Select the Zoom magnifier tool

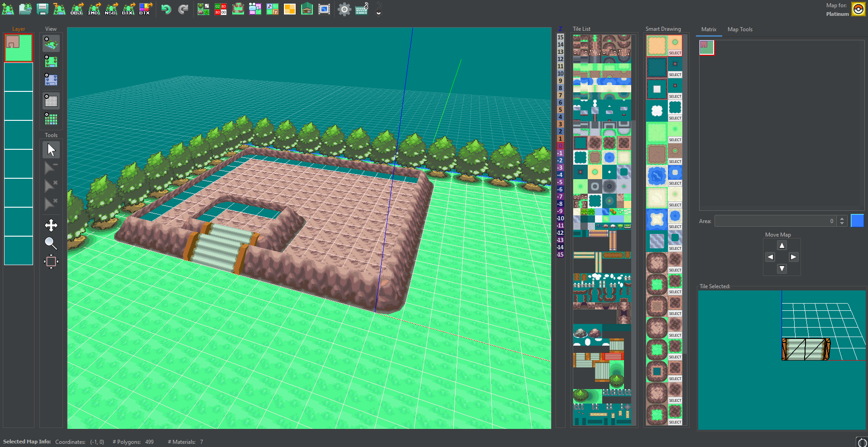pyautogui.click(x=51, y=243)
